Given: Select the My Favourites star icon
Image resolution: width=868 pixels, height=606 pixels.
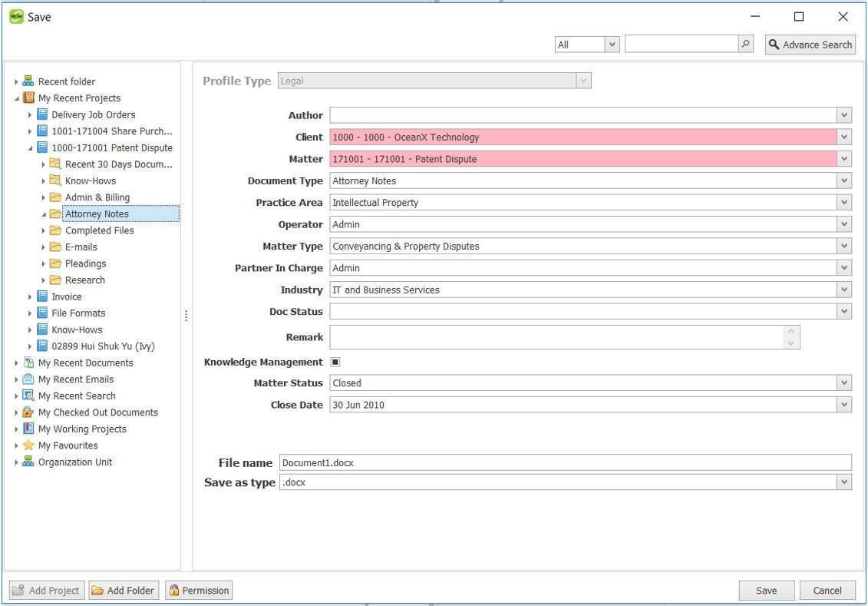Looking at the screenshot, I should [28, 445].
